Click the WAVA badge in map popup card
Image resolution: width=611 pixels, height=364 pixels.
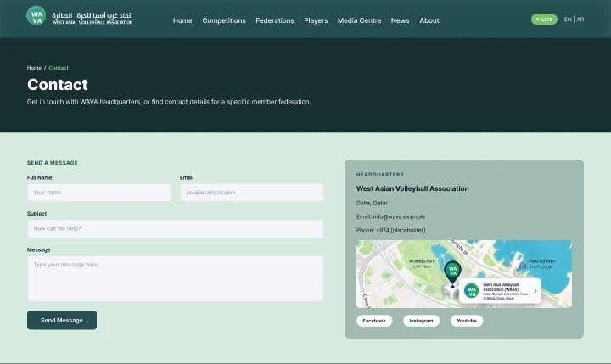[471, 291]
